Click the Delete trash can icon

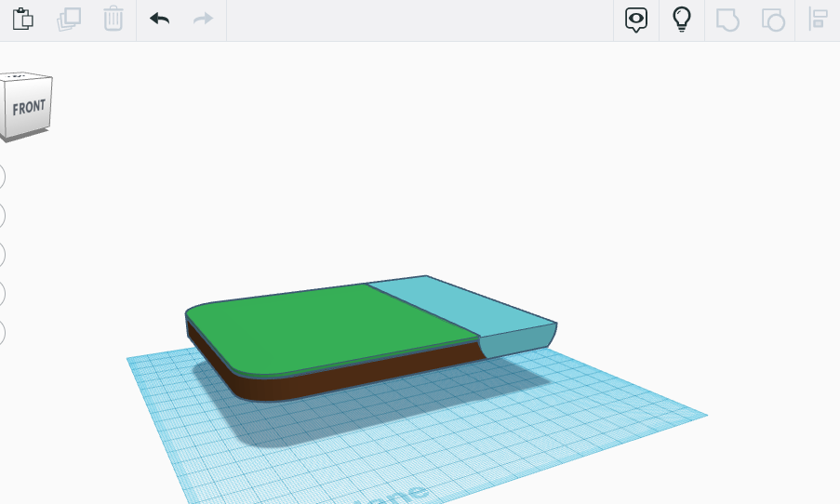(x=113, y=19)
